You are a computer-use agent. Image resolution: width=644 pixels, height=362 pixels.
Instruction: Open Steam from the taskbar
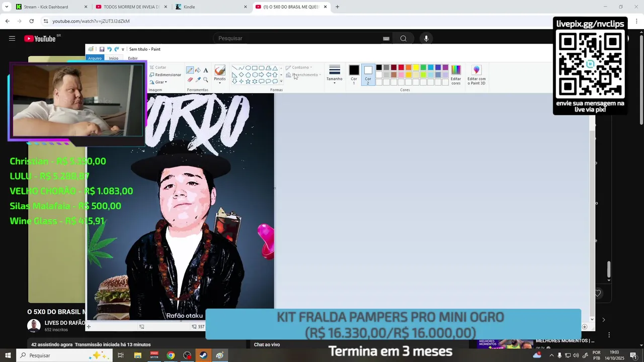(x=203, y=355)
